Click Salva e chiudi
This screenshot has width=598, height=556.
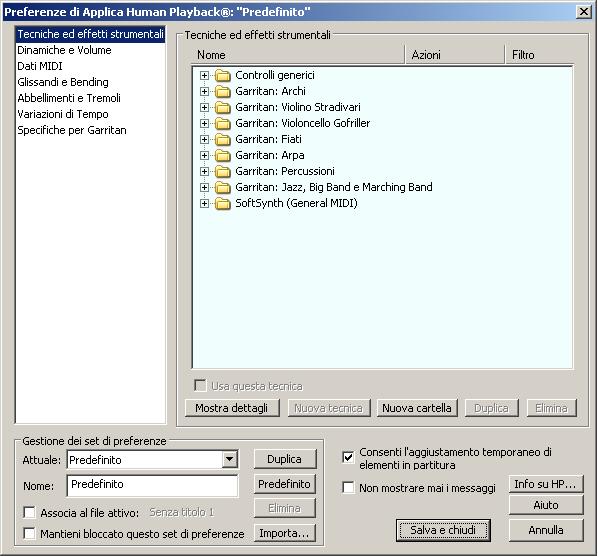coord(443,530)
